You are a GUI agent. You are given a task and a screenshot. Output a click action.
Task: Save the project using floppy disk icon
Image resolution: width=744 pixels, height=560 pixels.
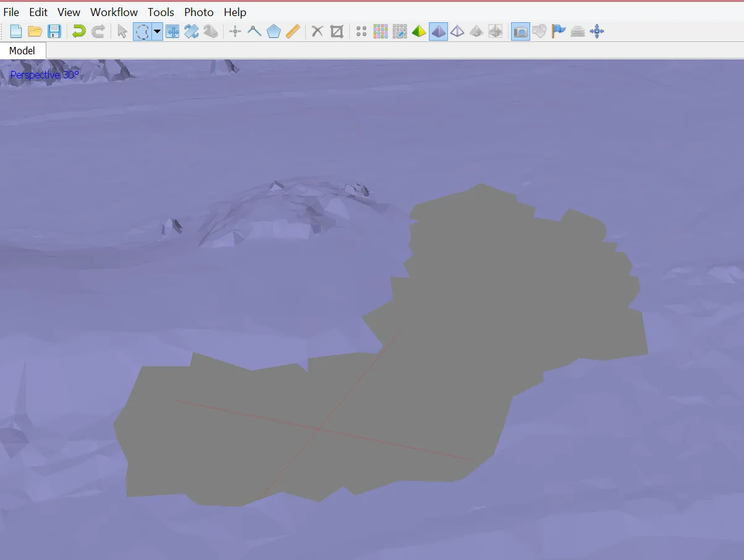click(x=54, y=31)
